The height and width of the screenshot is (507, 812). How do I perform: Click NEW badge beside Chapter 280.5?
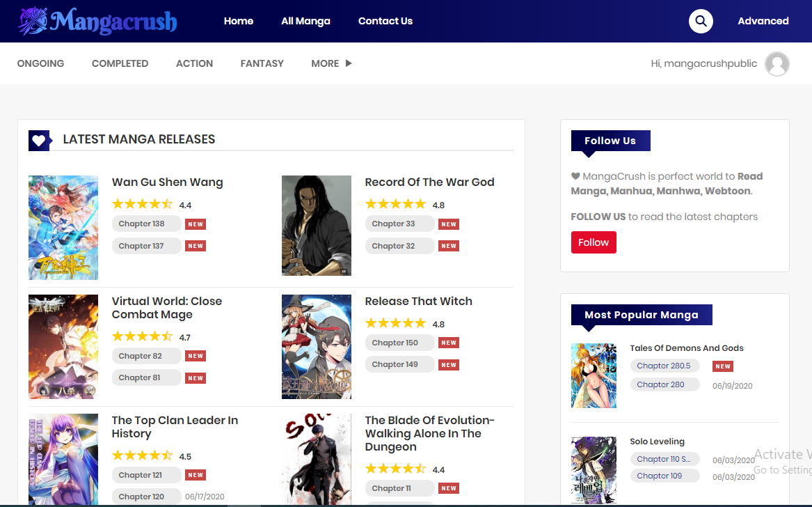tap(722, 366)
